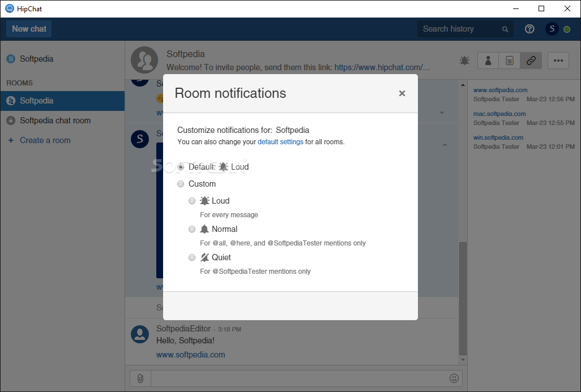The image size is (581, 392).
Task: Select the Softpedia room in sidebar
Action: tap(62, 101)
